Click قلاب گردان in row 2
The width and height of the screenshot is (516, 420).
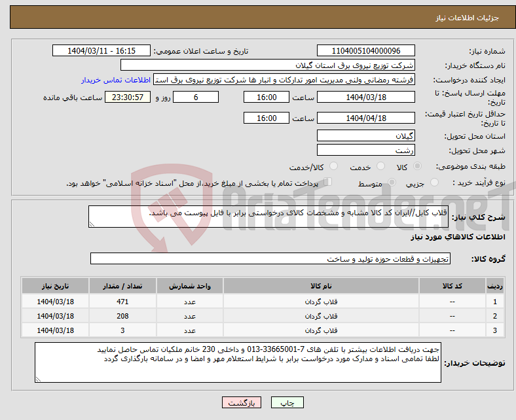pos(321,316)
